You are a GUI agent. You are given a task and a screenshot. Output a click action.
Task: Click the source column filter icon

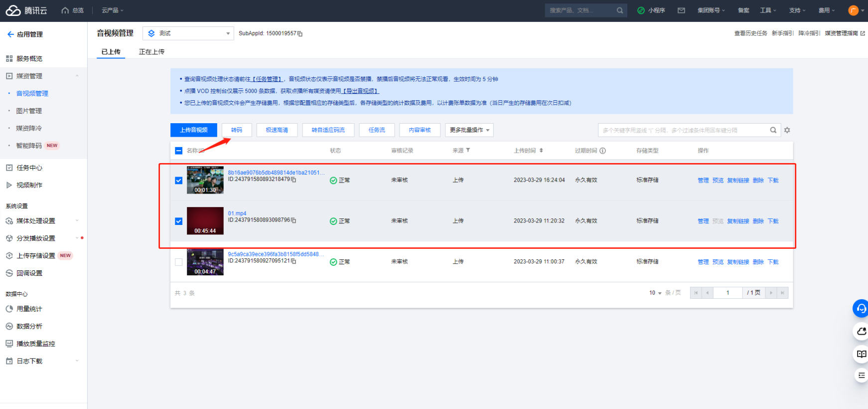(x=468, y=150)
